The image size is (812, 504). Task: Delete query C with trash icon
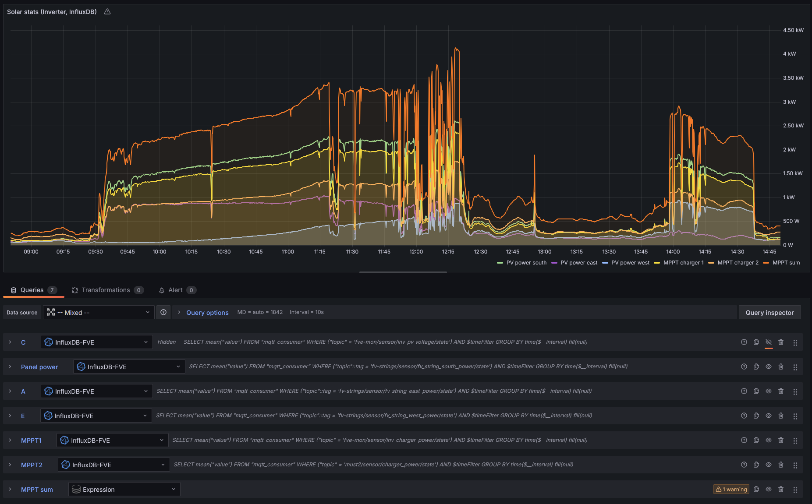pos(781,342)
